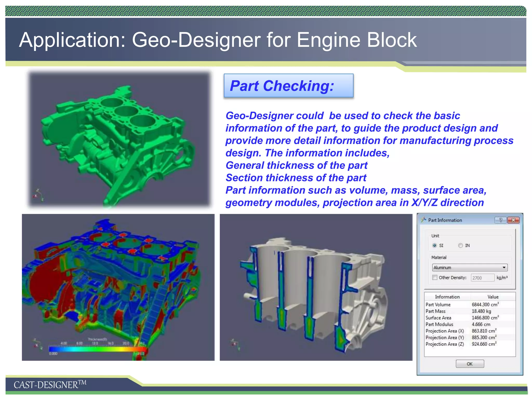Click the thickness color-mapped engine block image
This screenshot has height=399, width=532.
[x=118, y=287]
